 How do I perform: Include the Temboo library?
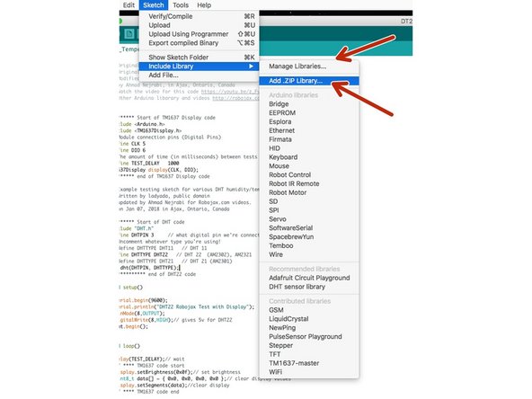309,245
